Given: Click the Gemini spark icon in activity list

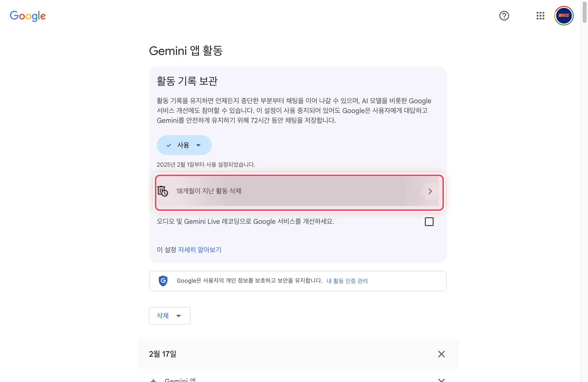Looking at the screenshot, I should (x=153, y=380).
